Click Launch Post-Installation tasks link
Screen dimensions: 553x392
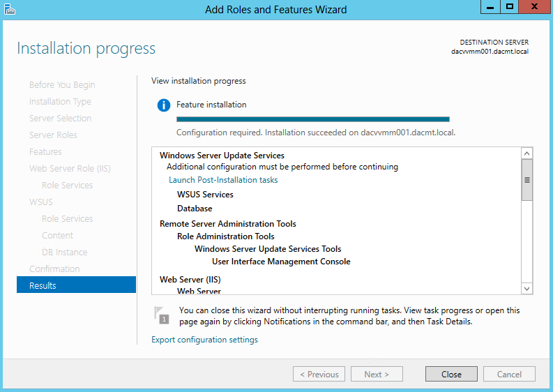(223, 180)
